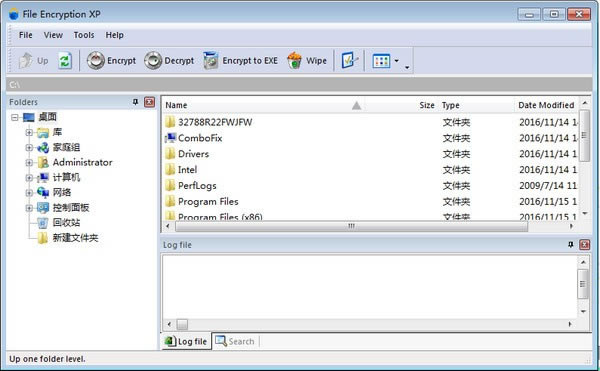Viewport: 600px width, 371px height.
Task: Sort by Date Modified column header
Action: (x=546, y=105)
